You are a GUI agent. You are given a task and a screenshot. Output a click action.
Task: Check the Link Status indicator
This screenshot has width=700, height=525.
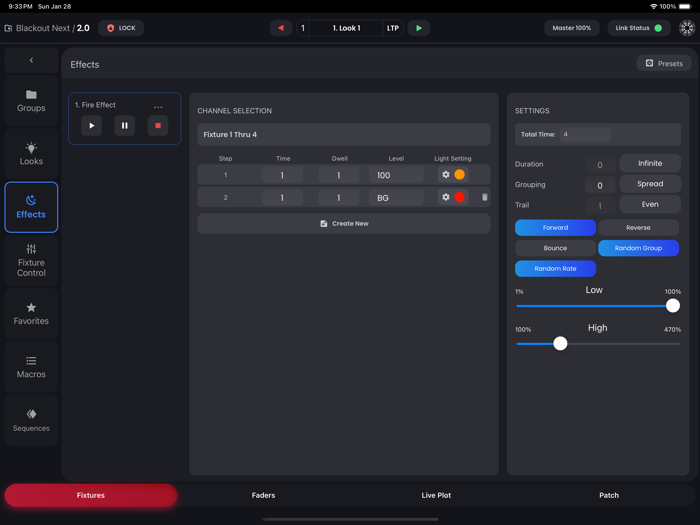pos(639,28)
